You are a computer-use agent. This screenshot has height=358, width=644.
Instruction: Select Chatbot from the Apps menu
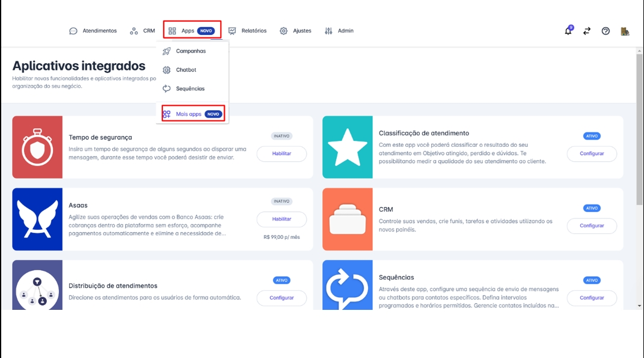tap(186, 70)
